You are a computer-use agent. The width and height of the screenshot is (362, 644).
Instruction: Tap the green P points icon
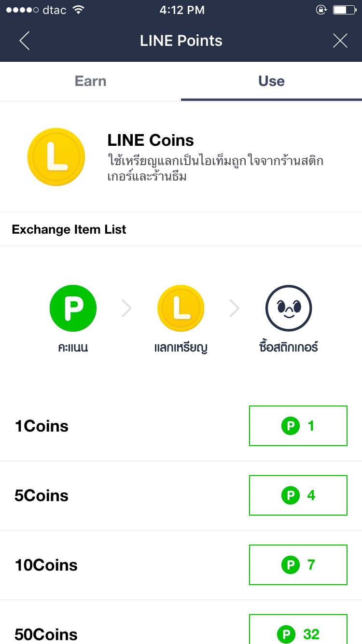pyautogui.click(x=73, y=308)
